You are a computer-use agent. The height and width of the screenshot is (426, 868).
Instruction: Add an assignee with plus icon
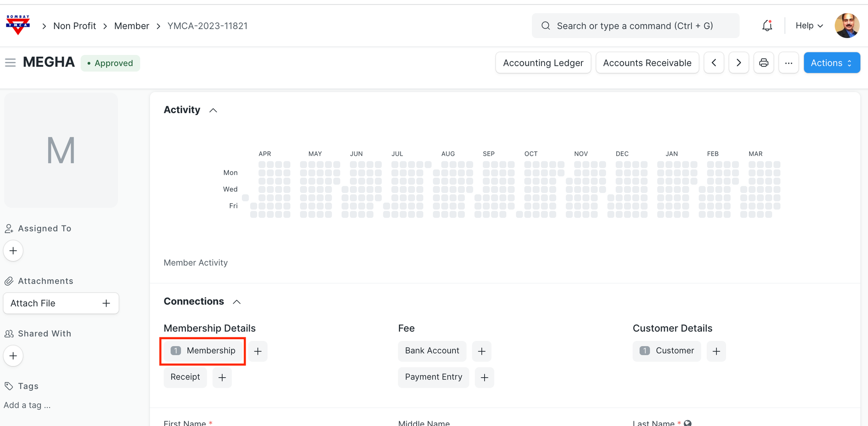[13, 251]
